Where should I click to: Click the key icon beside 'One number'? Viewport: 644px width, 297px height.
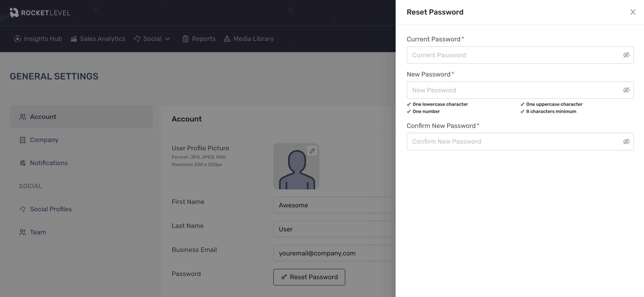click(x=409, y=112)
